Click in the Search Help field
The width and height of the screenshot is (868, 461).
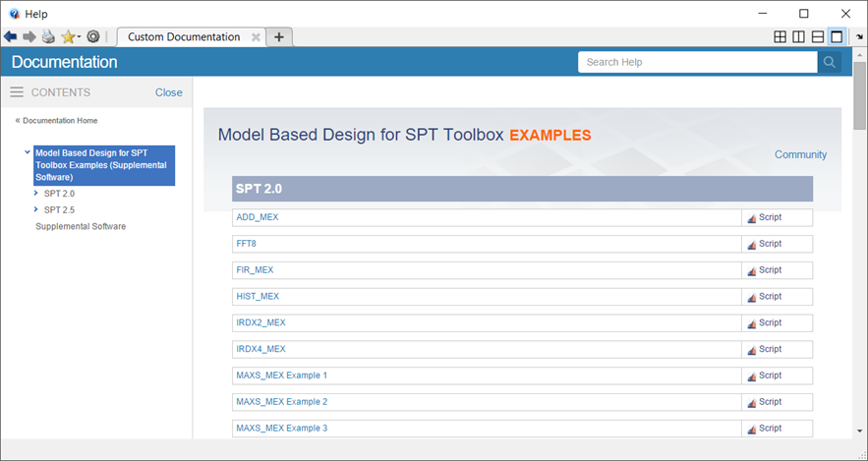pyautogui.click(x=697, y=62)
